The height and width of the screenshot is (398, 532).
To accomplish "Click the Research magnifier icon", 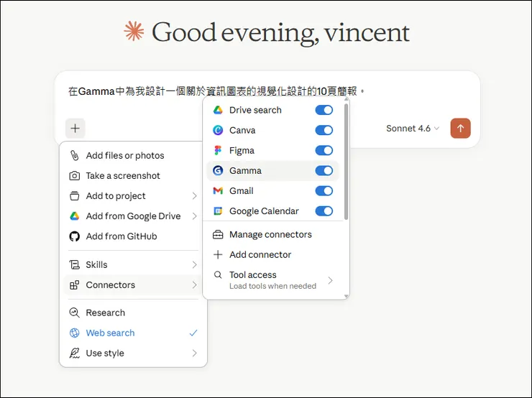I will (x=74, y=313).
